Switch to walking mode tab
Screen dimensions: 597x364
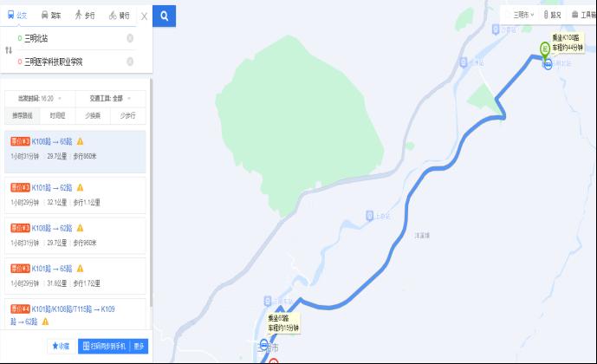85,16
